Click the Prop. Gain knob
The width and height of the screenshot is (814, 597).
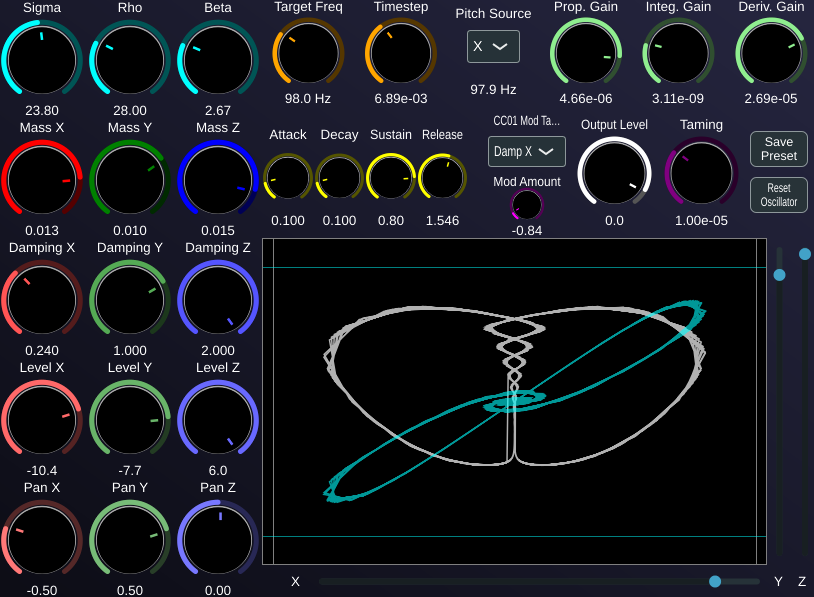coord(586,54)
